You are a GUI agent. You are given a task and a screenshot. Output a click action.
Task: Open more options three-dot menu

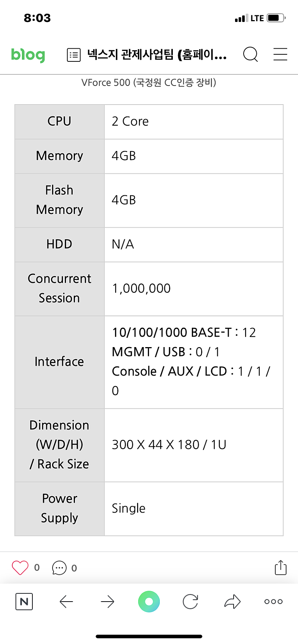point(273,602)
